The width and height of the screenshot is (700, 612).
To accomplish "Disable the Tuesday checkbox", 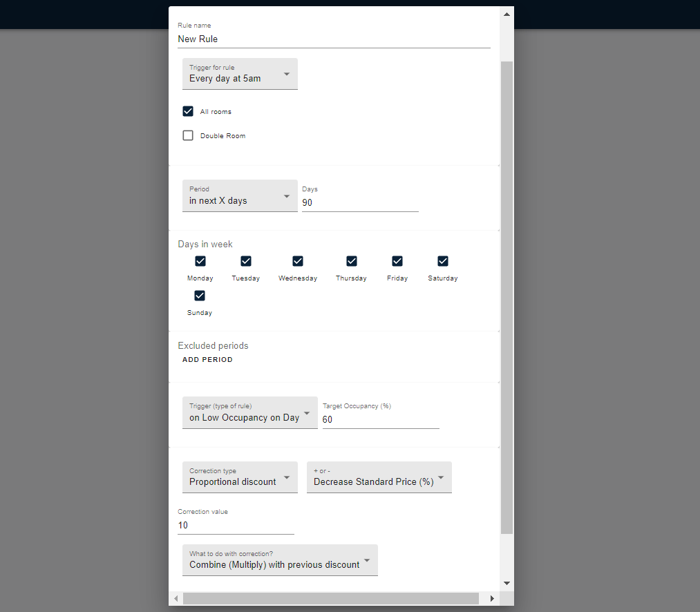I will pyautogui.click(x=245, y=261).
